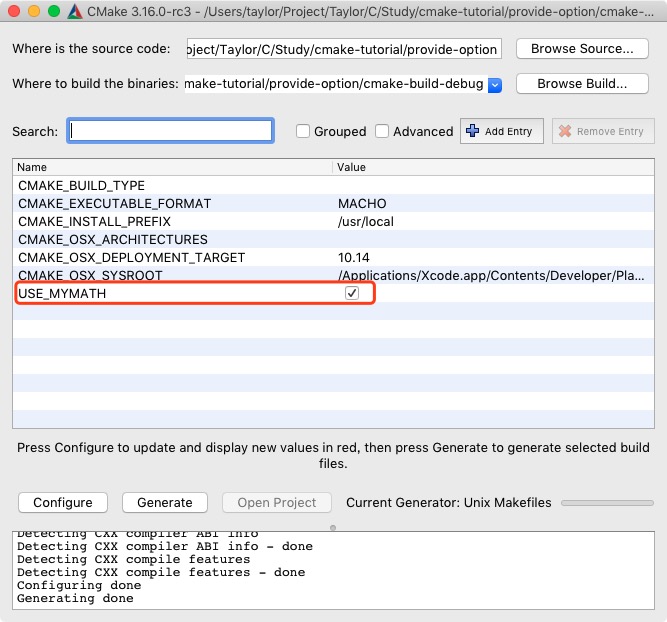Toggle the Advanced checkbox
Image resolution: width=667 pixels, height=622 pixels.
tap(382, 131)
